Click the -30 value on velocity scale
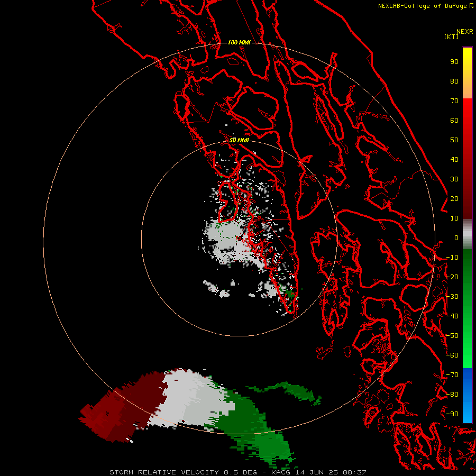The width and height of the screenshot is (476, 476). click(452, 297)
